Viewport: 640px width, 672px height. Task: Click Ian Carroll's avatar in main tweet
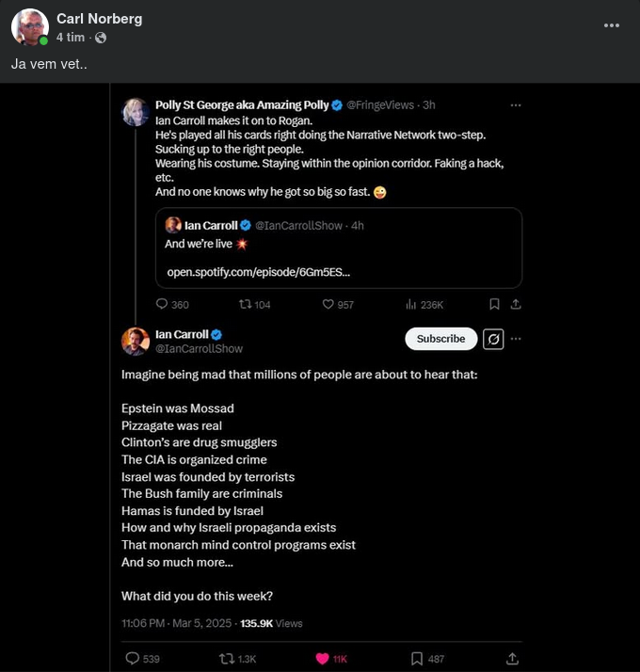pos(136,341)
